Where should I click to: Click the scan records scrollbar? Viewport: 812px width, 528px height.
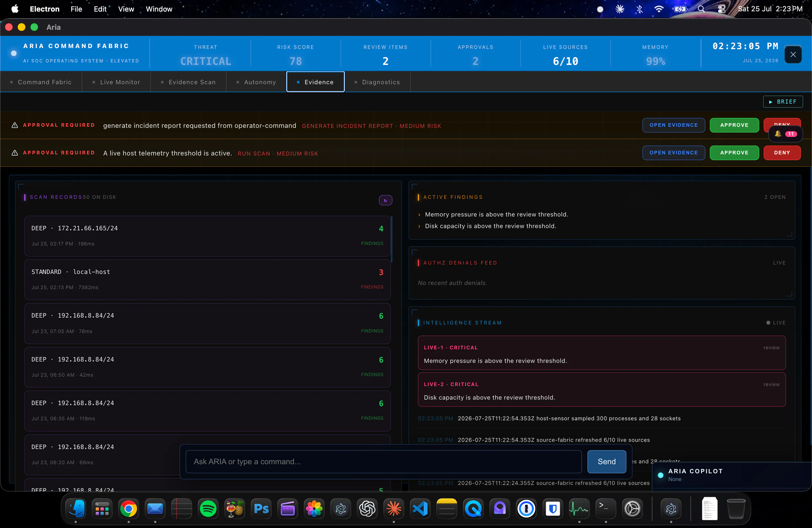click(391, 239)
